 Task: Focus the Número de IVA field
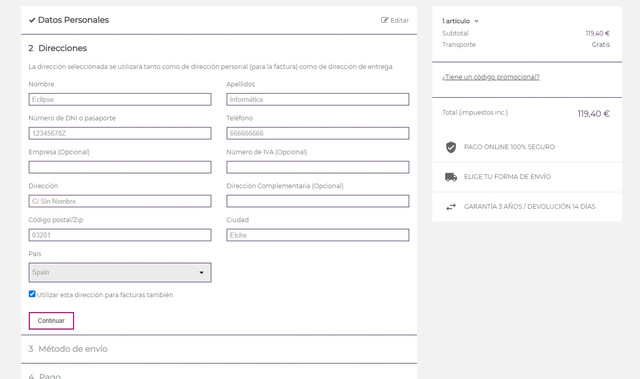point(318,167)
